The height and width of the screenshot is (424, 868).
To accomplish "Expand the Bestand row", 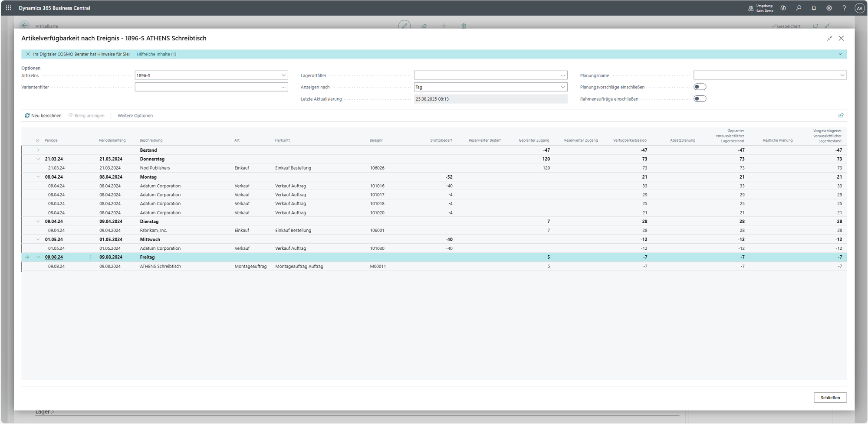I will point(38,150).
